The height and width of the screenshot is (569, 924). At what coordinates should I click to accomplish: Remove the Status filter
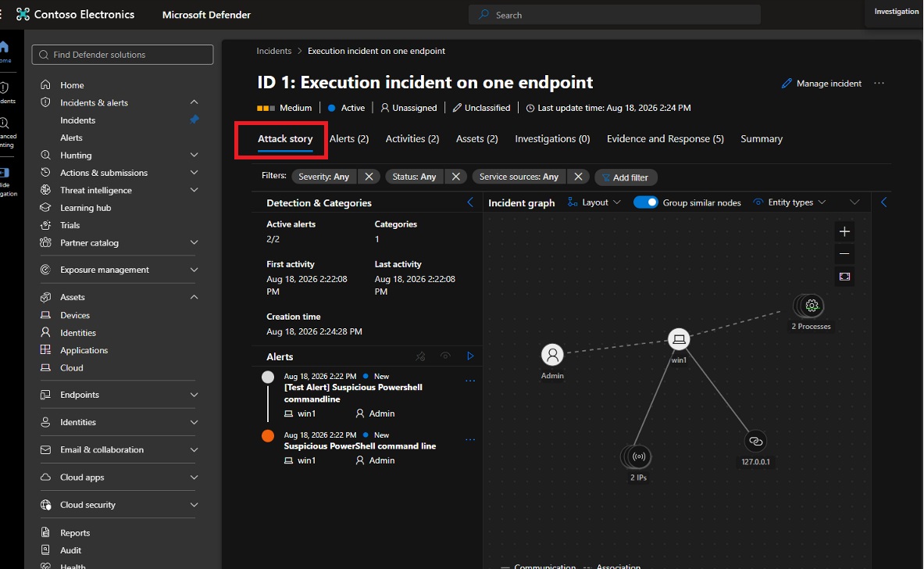click(x=455, y=177)
